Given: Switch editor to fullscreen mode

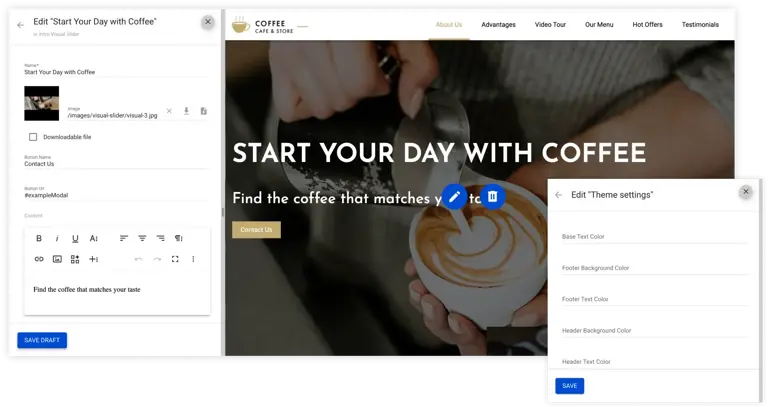Looking at the screenshot, I should 175,259.
